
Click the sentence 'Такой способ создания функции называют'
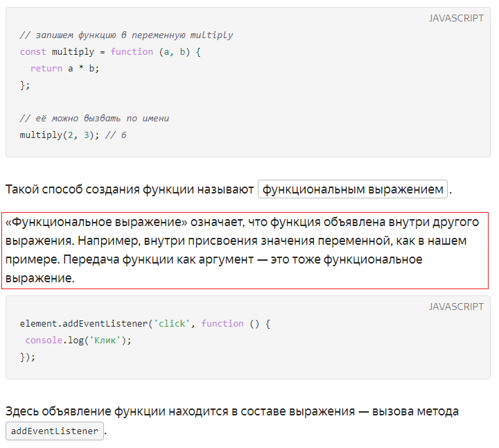130,189
